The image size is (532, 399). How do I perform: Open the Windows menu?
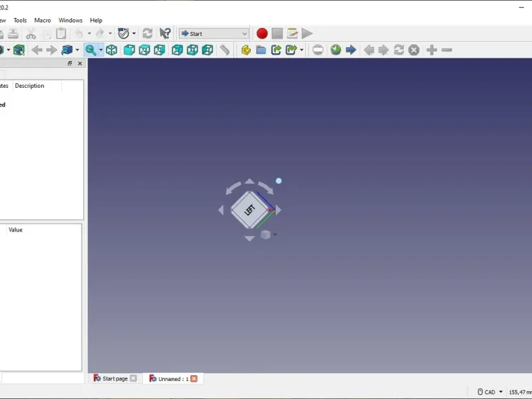[x=70, y=21]
